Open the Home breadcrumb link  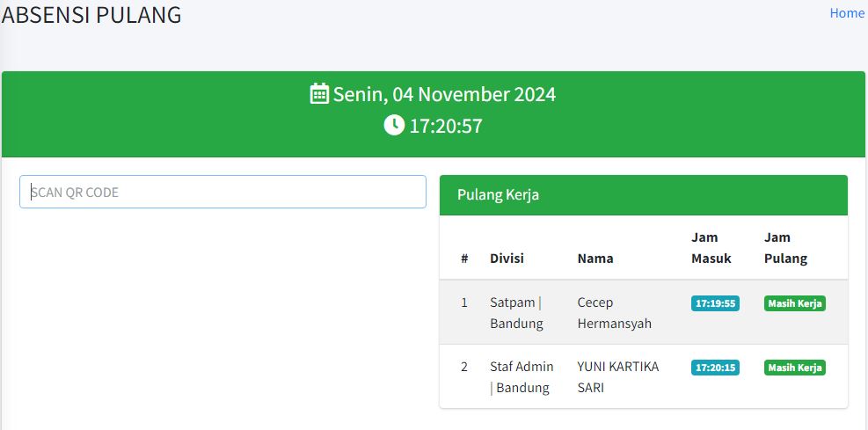click(x=846, y=13)
